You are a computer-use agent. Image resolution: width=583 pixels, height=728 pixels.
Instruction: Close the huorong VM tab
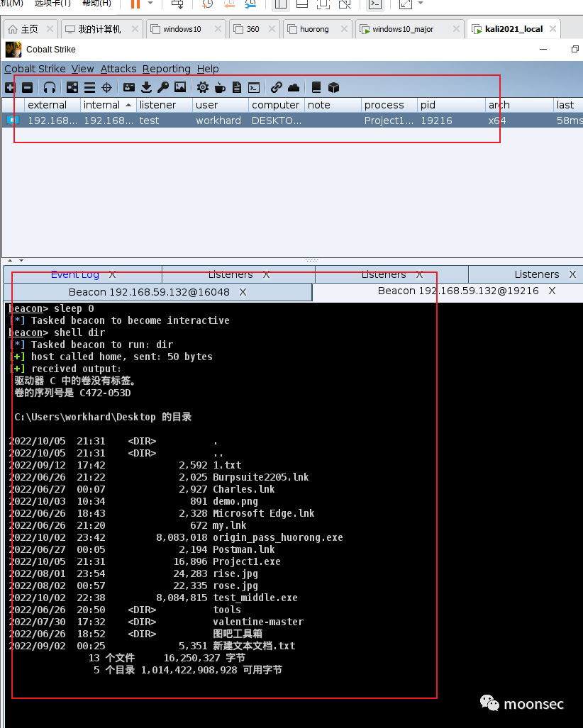[344, 29]
